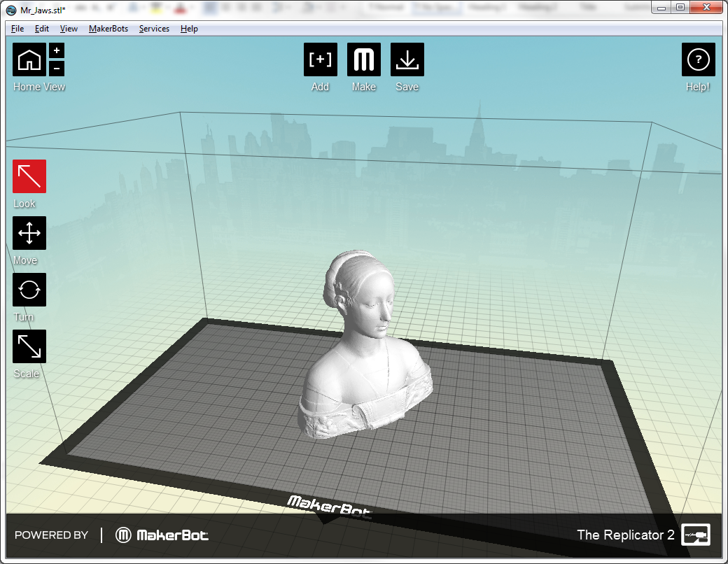Screen dimensions: 728x564
Task: Select the Look tool
Action: point(29,176)
